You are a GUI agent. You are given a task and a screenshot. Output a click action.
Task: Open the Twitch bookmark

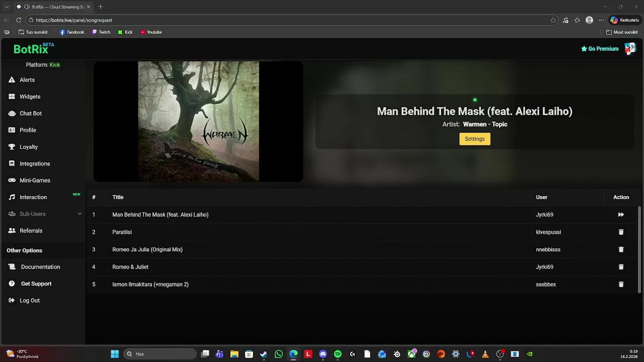click(101, 32)
